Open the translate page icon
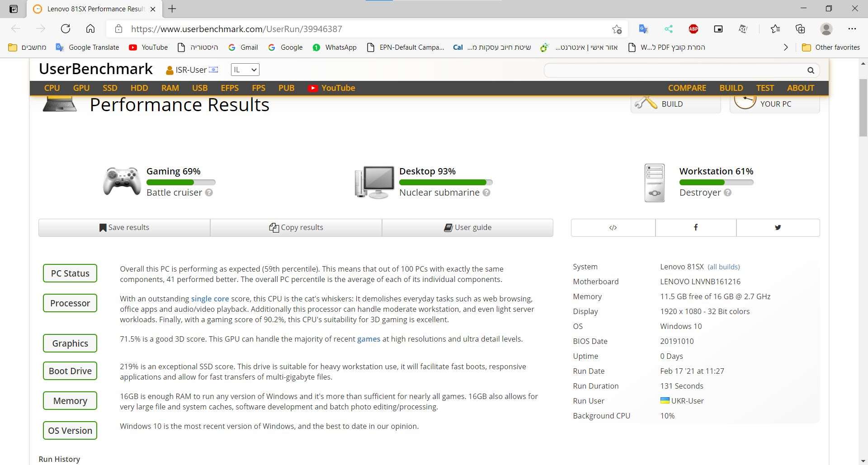The image size is (868, 465). 643,29
